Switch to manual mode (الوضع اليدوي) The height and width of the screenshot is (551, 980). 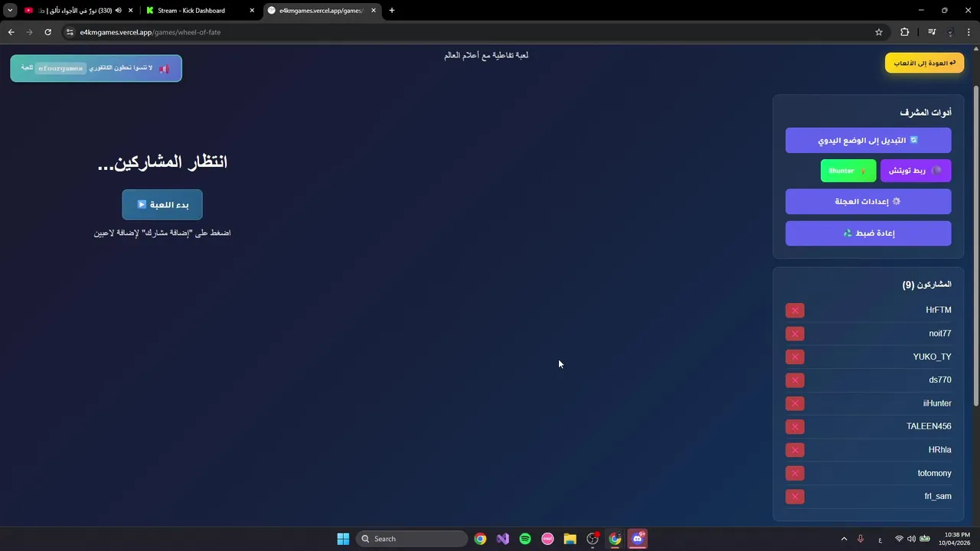click(x=868, y=141)
